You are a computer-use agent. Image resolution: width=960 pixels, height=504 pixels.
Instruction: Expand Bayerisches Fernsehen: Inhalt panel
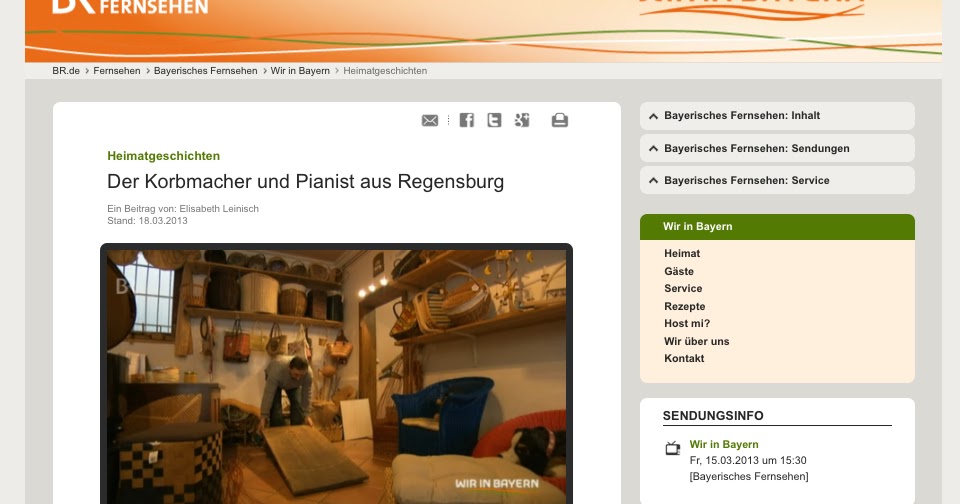(777, 116)
